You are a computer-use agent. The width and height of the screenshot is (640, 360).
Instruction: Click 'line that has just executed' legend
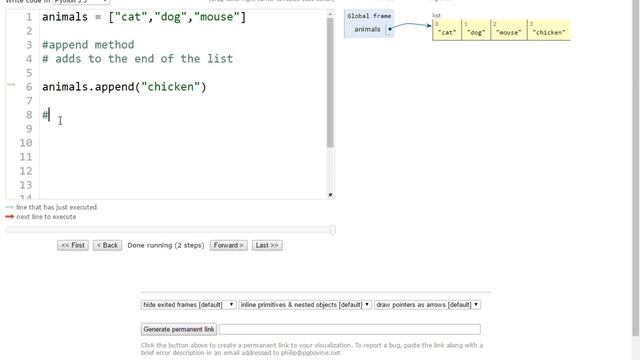tap(56, 207)
